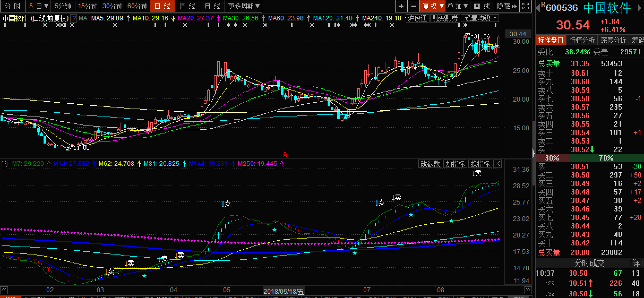Select 日线 daily chart tab

(x=162, y=6)
